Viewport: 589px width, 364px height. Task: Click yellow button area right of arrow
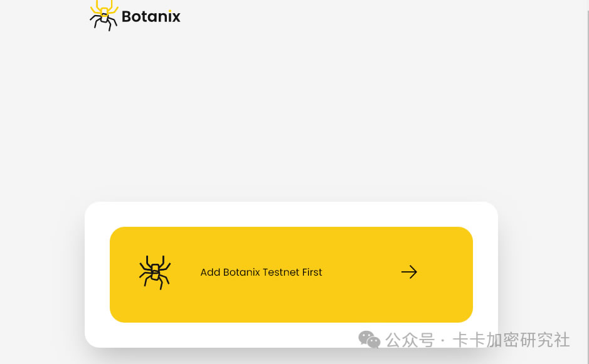[x=445, y=274]
